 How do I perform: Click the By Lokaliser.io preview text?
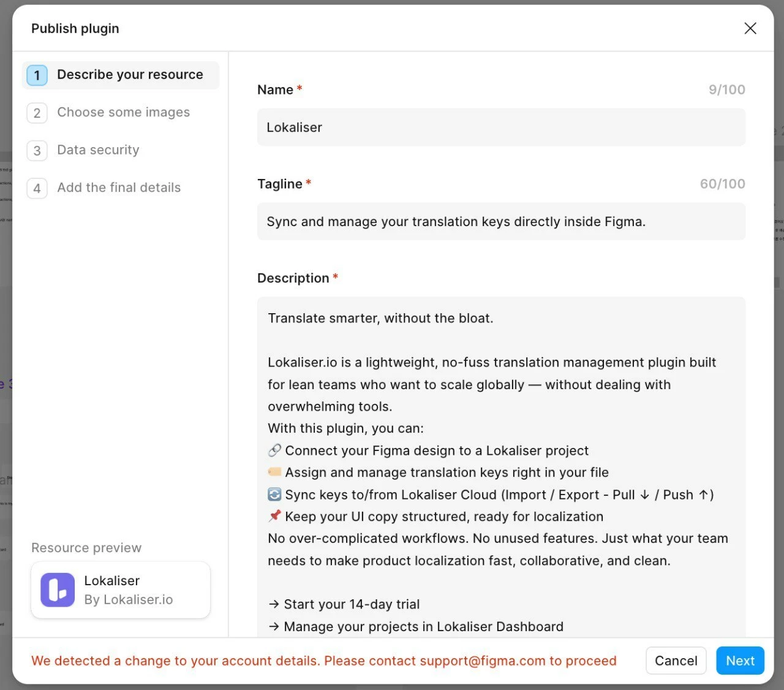click(128, 599)
